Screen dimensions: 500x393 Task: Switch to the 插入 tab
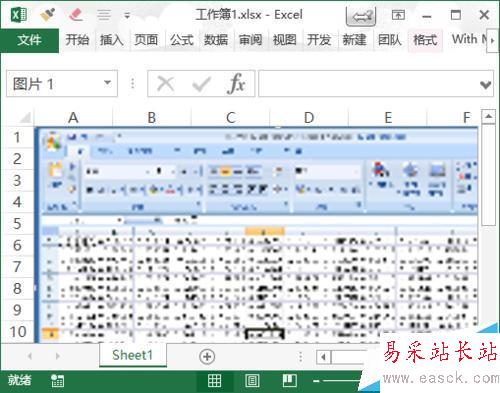point(111,40)
